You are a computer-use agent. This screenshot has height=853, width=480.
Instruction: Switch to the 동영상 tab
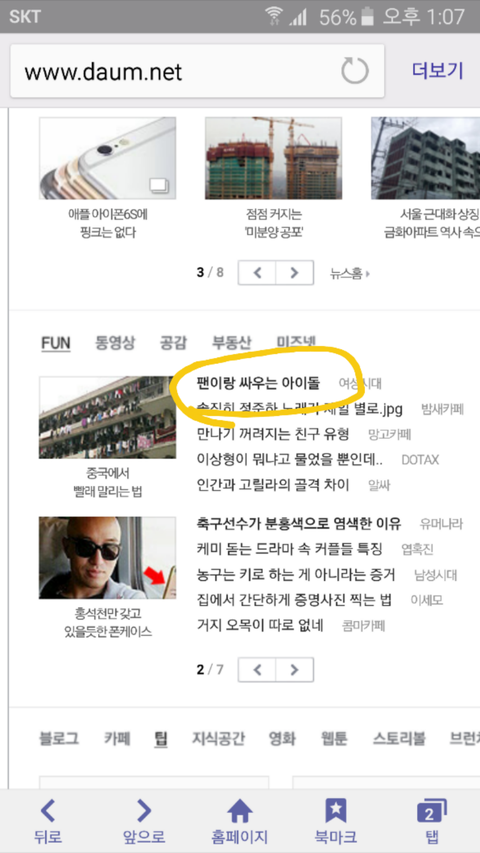pos(115,343)
